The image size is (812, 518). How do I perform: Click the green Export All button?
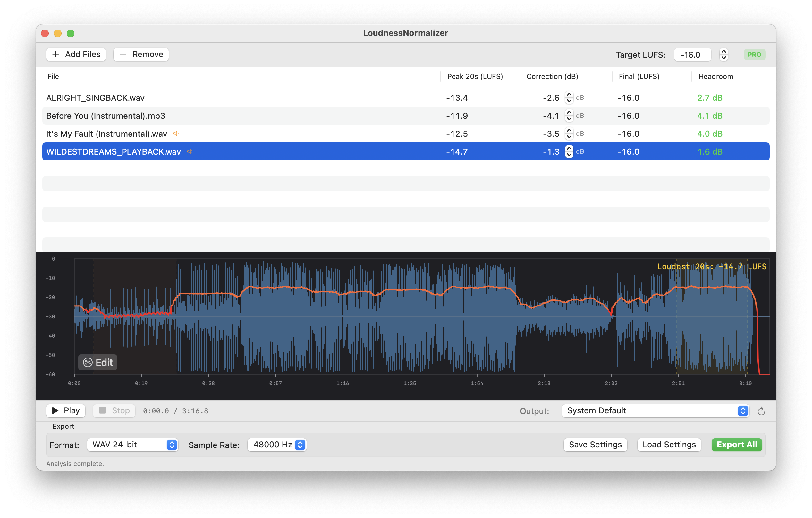pos(737,445)
